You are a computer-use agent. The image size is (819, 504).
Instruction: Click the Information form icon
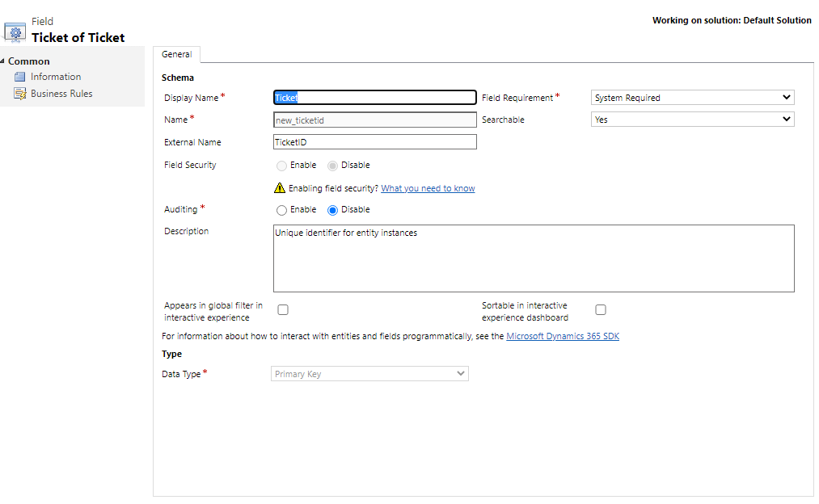click(19, 77)
